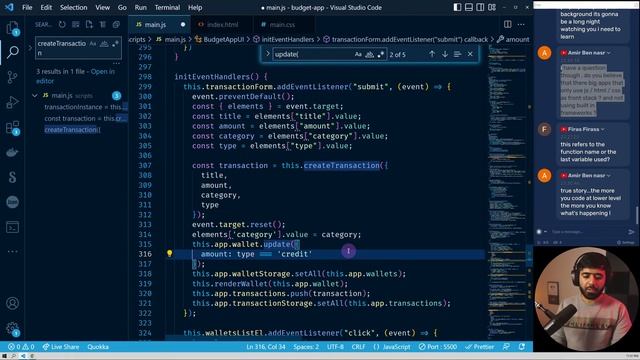The height and width of the screenshot is (360, 640).
Task: Click the Windows Start button on the taskbar
Action: [4, 356]
